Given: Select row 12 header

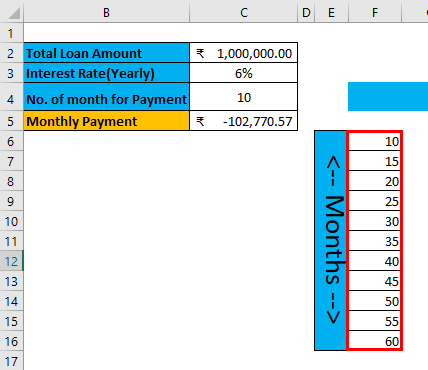Looking at the screenshot, I should 11,261.
